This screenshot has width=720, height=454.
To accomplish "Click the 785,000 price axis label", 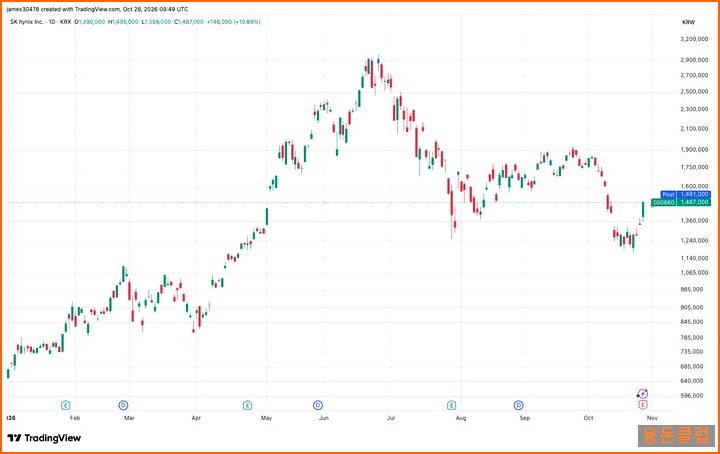I will pos(693,337).
